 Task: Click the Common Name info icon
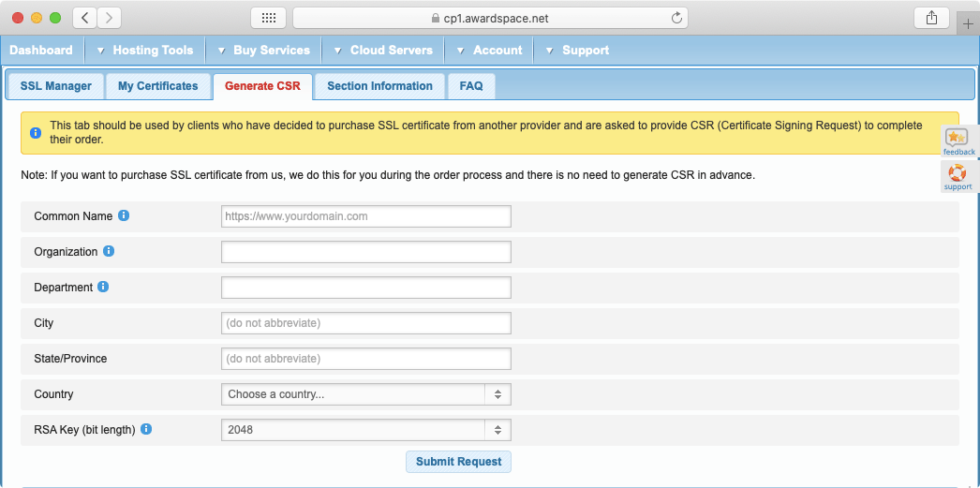click(x=124, y=216)
